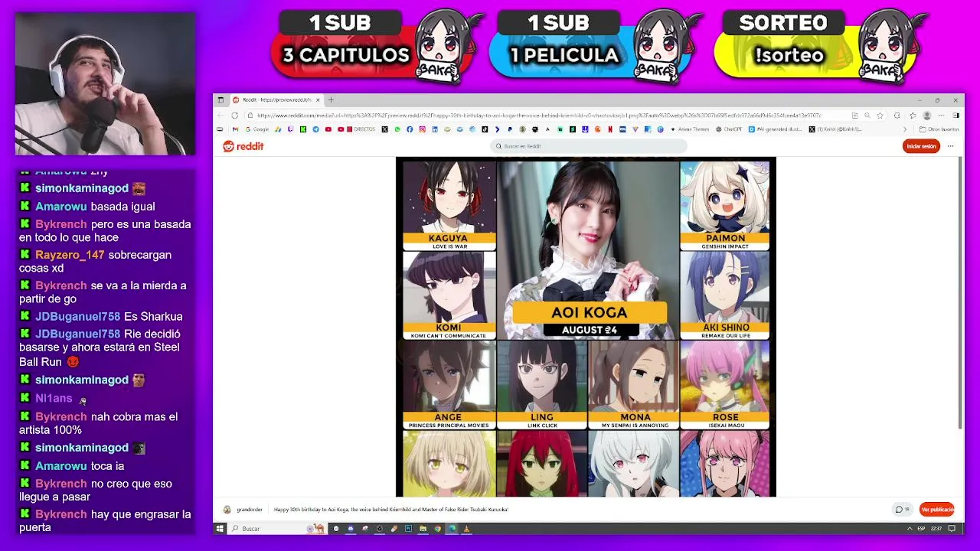Click the Rose Isekai Maou thumbnail

(x=724, y=384)
